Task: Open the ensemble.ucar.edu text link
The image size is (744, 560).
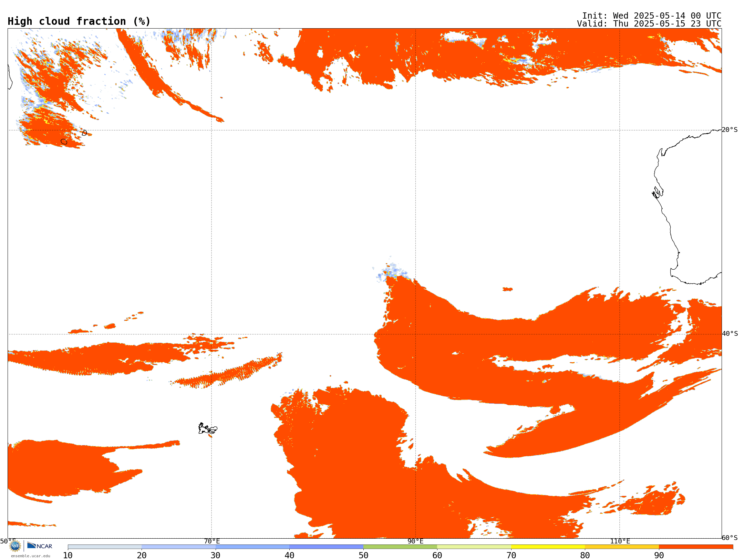Action: click(x=31, y=556)
